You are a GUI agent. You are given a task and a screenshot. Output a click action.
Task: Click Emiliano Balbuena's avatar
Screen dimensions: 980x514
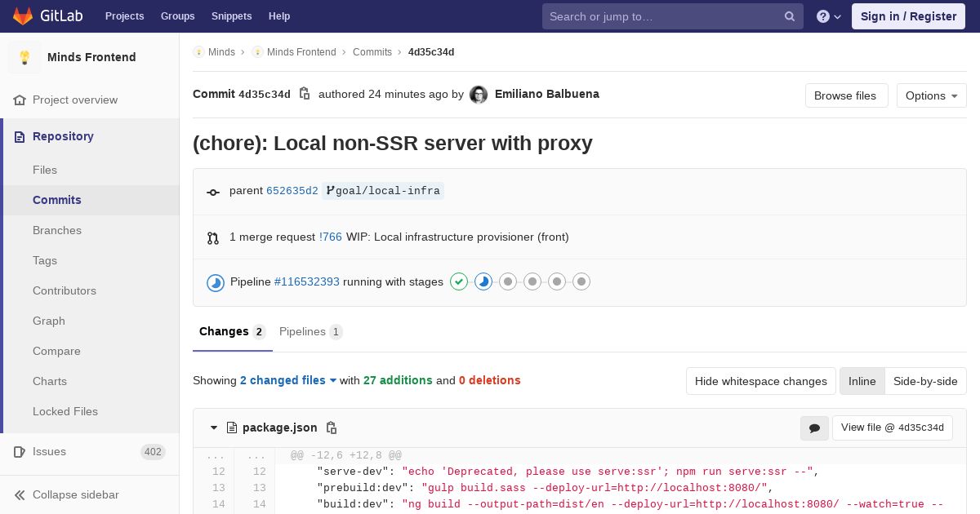click(479, 95)
